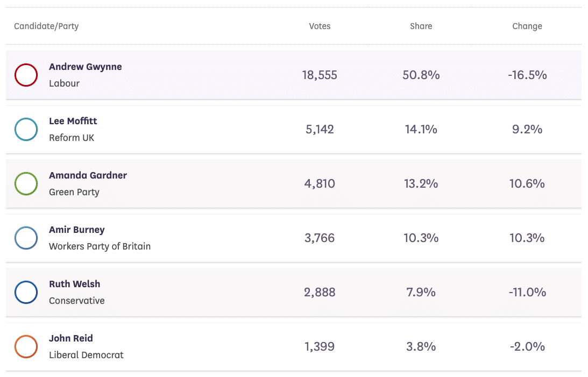
Task: Click John Reid's orange Liberal Democrat circle
Action: coord(26,346)
